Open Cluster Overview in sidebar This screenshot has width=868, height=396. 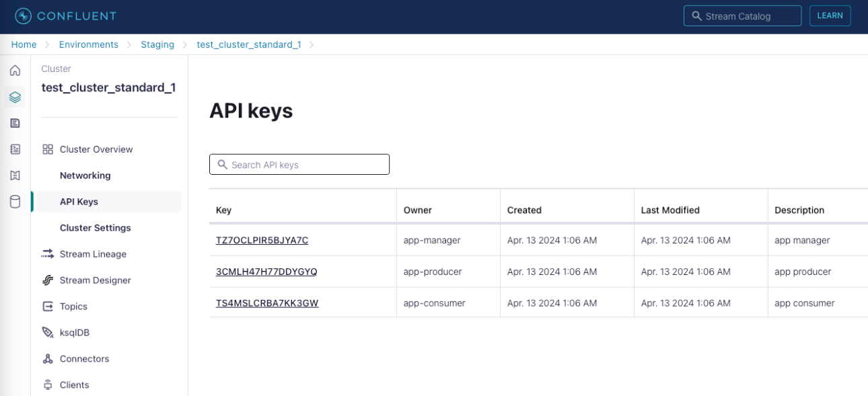pyautogui.click(x=96, y=149)
